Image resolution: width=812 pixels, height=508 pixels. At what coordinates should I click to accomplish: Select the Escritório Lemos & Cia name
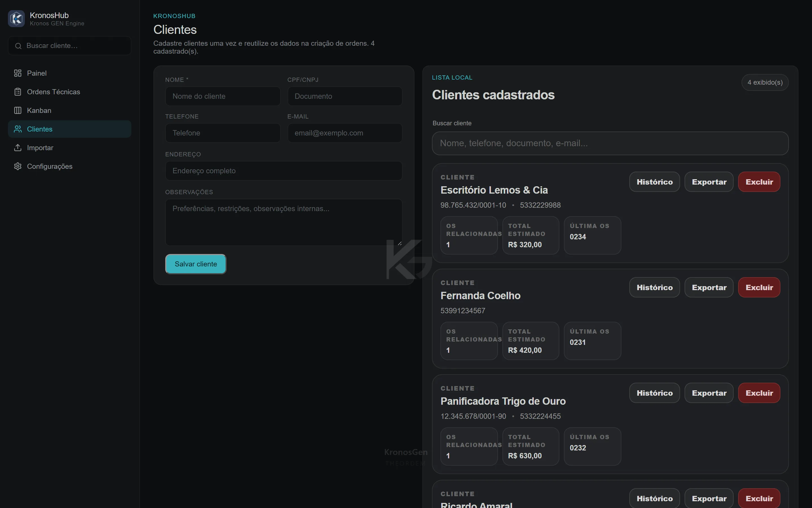[x=494, y=190]
